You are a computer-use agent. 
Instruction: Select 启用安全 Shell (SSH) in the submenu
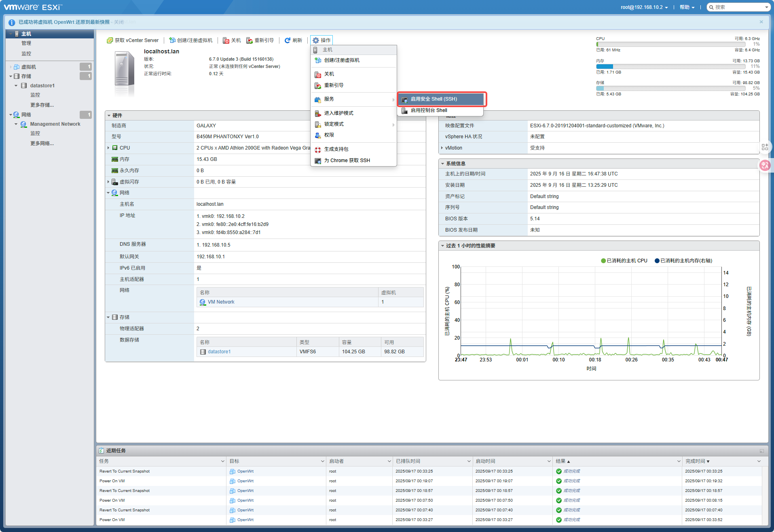point(442,99)
